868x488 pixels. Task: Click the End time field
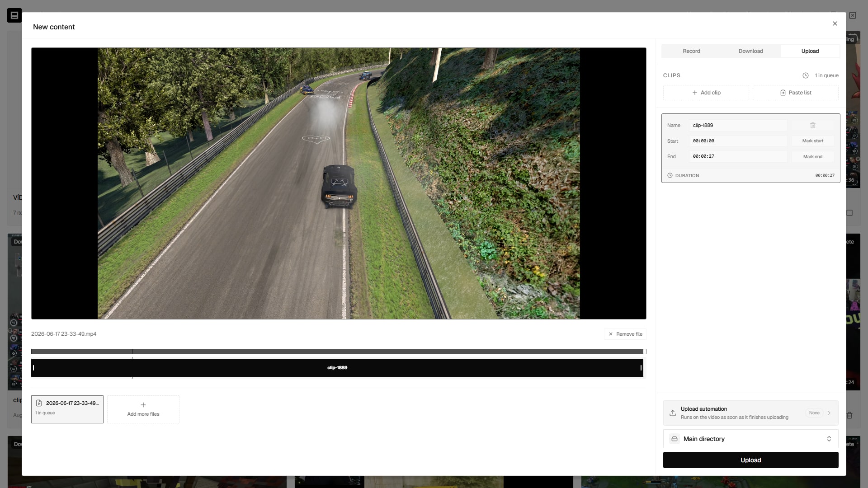(x=738, y=156)
